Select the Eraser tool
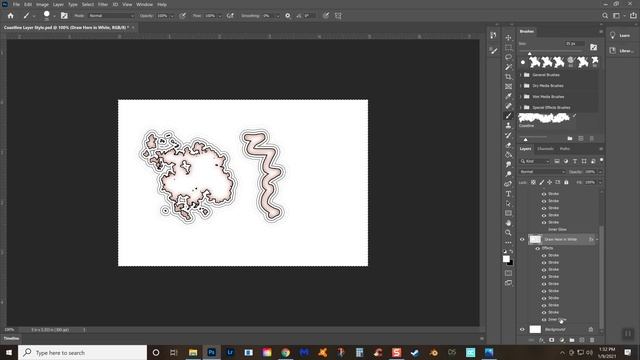The image size is (640, 360). tap(508, 145)
